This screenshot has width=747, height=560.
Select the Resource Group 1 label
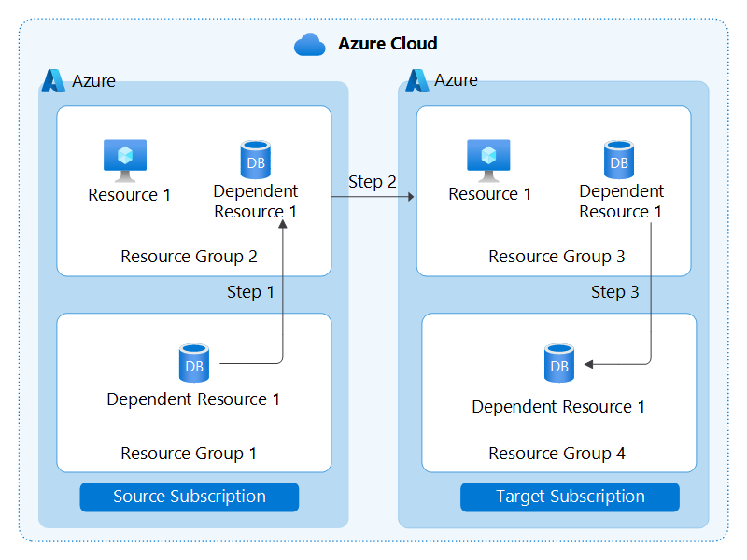[189, 453]
